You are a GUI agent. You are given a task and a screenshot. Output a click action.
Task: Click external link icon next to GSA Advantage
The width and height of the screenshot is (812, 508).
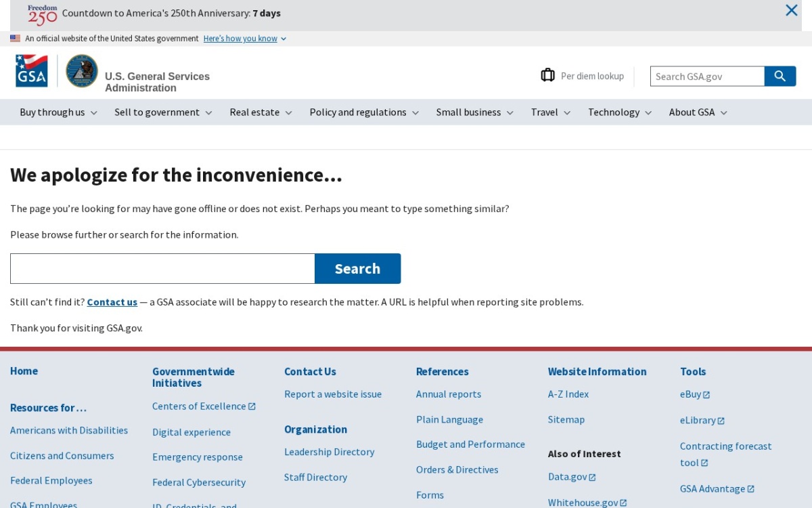[x=750, y=489]
